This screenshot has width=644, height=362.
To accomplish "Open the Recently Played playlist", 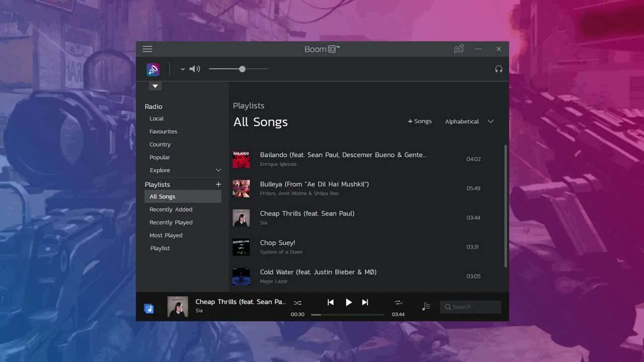I will (x=171, y=223).
